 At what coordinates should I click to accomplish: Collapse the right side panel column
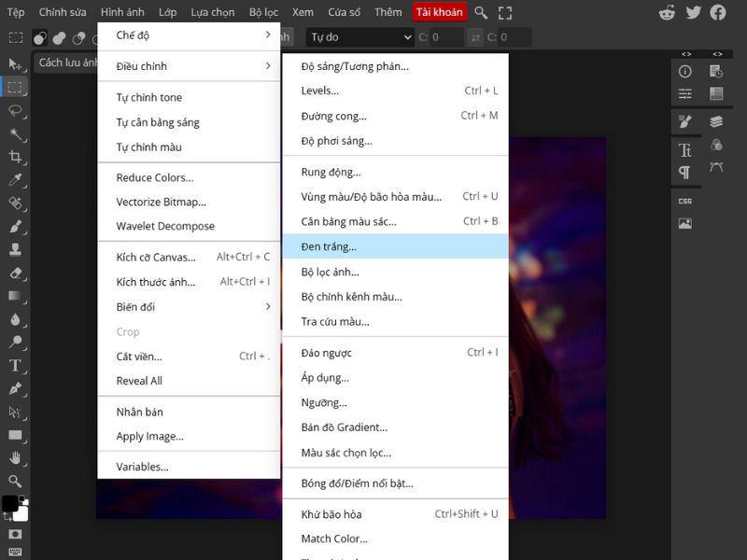pos(717,54)
